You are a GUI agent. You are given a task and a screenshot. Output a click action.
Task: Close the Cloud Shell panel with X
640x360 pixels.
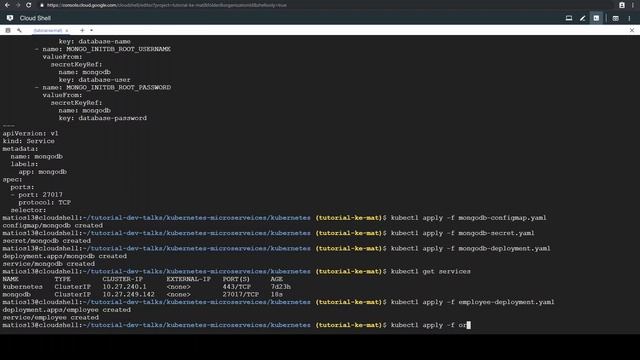(x=632, y=30)
